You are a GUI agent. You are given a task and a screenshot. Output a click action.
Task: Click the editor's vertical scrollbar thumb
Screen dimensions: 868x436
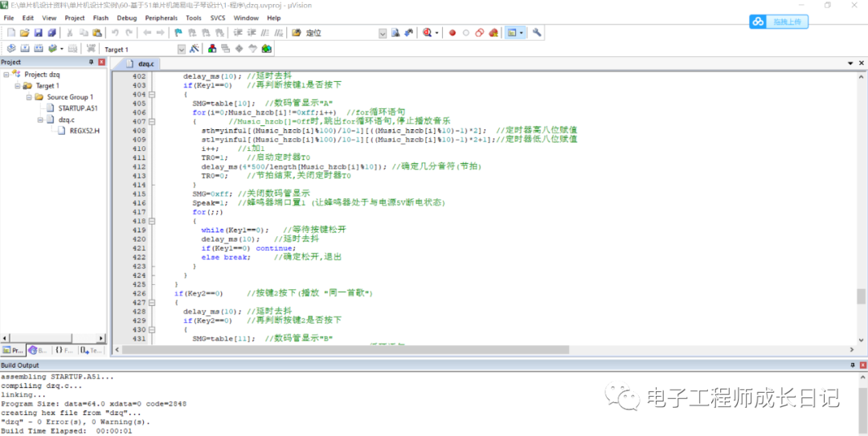click(x=861, y=295)
